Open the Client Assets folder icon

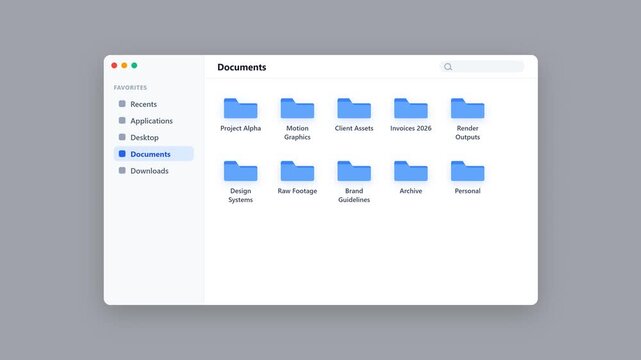(354, 108)
